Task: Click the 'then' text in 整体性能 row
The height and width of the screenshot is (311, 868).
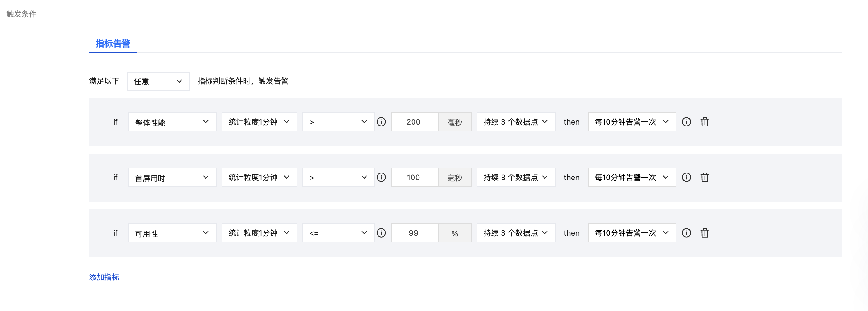Action: tap(572, 122)
